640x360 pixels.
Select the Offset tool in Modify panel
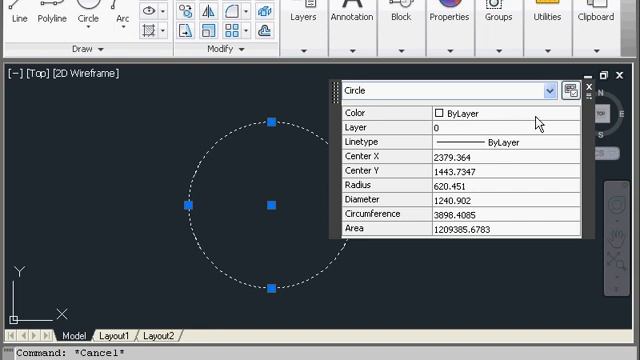click(264, 31)
